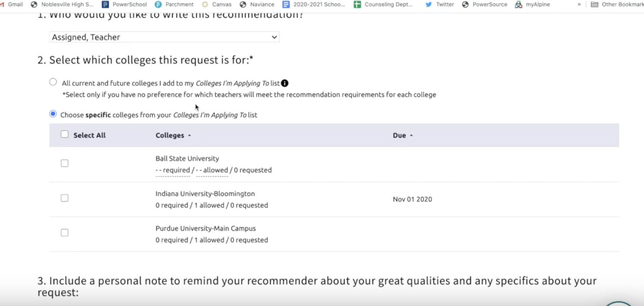Viewport: 644px width, 306px height.
Task: Open the PowerSchool bookmark
Action: point(125,4)
